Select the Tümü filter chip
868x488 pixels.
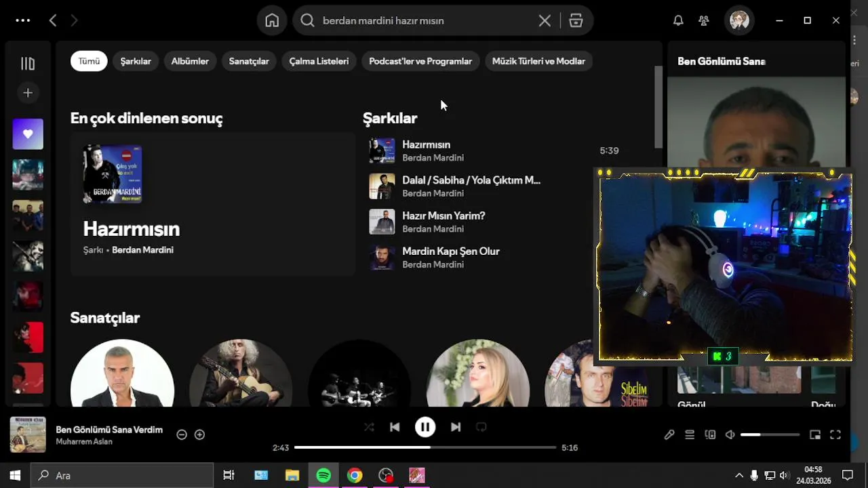[89, 61]
